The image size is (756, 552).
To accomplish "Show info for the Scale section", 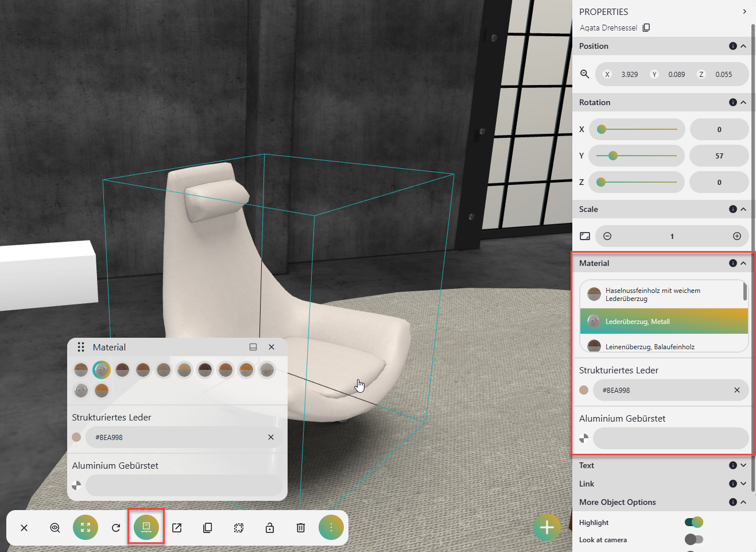I will [x=733, y=209].
